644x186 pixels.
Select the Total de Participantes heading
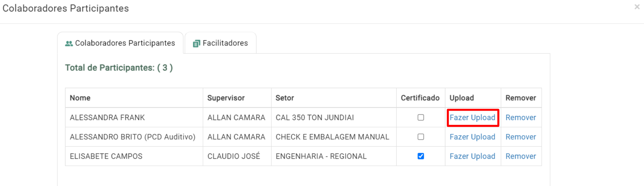click(x=119, y=68)
